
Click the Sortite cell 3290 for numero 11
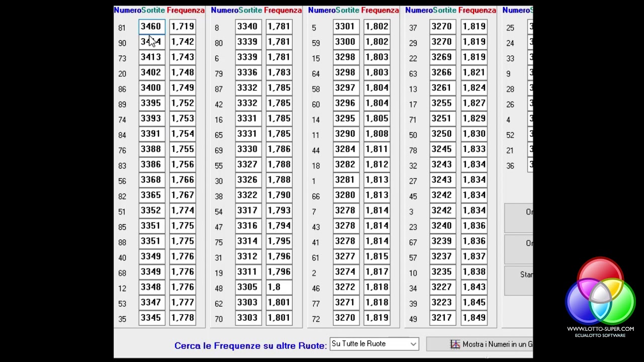[x=346, y=134]
